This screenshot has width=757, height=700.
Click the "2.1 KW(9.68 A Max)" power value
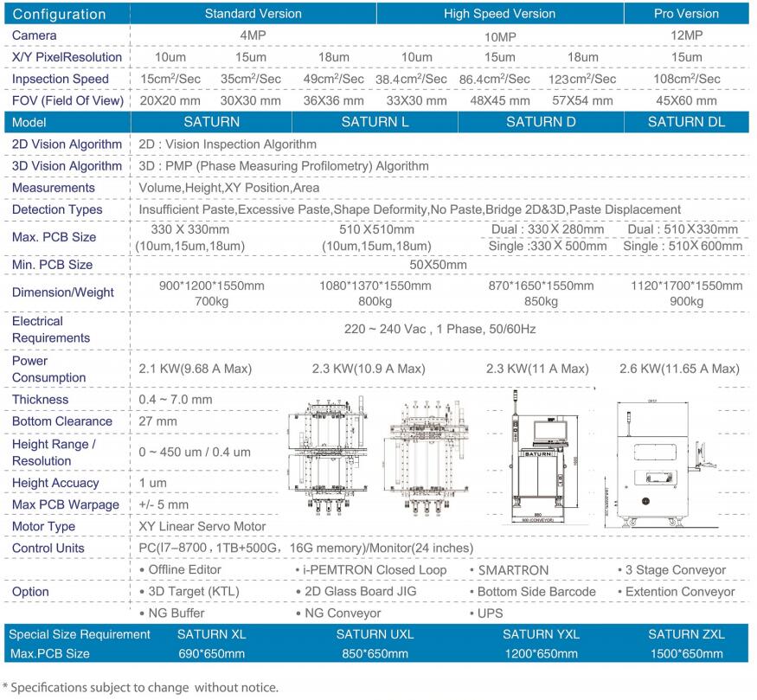(195, 369)
